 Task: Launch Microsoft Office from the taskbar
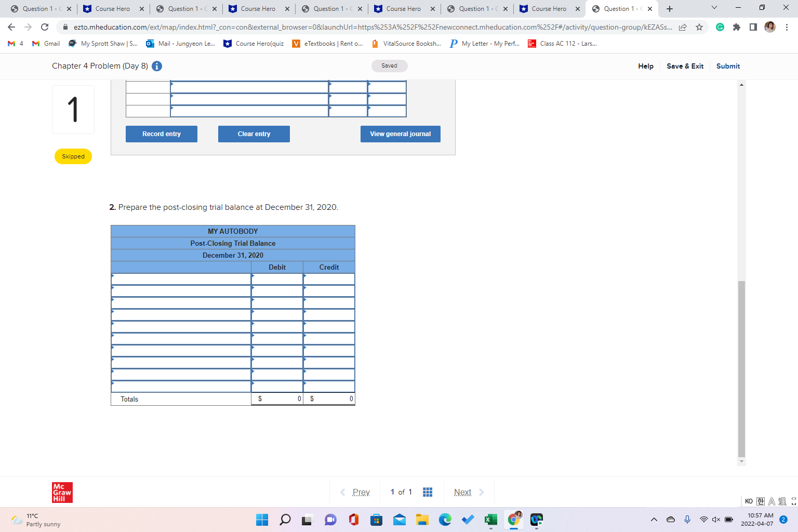(x=354, y=520)
